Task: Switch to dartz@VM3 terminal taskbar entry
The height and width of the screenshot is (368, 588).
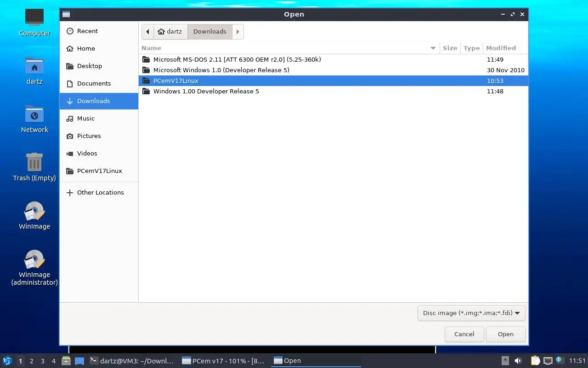Action: [x=132, y=361]
